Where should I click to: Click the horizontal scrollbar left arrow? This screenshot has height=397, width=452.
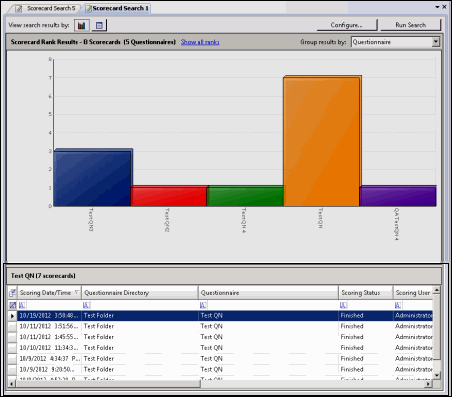pyautogui.click(x=12, y=384)
